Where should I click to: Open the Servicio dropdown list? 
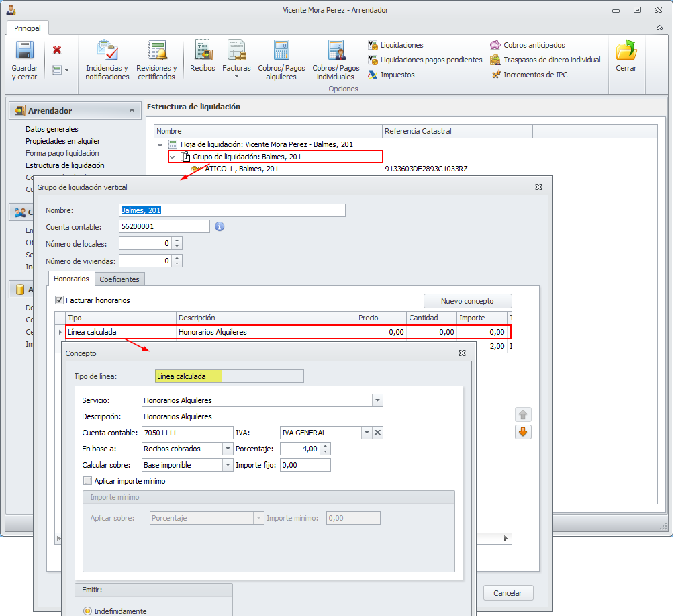pos(377,400)
